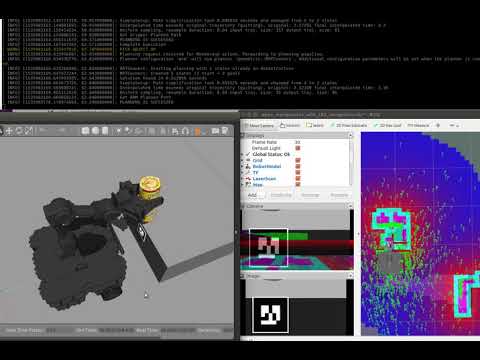Screen dimensions: 480x360
Task: Click Add button in Displays panel
Action: click(252, 195)
